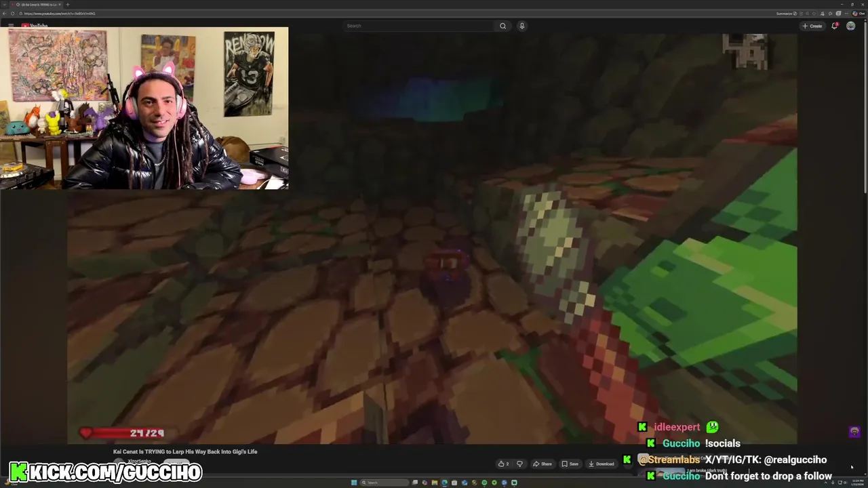The width and height of the screenshot is (868, 488).
Task: Open the Windows Start button
Action: (354, 483)
